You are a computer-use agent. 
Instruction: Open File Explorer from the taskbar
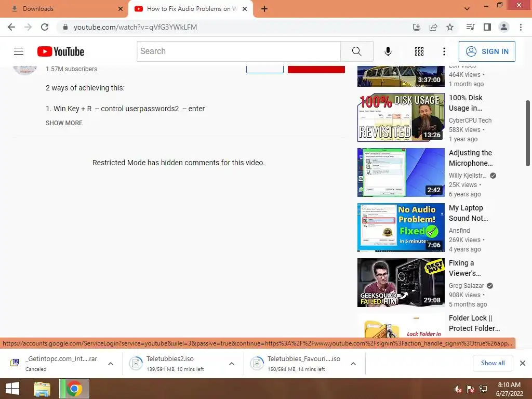coord(42,389)
